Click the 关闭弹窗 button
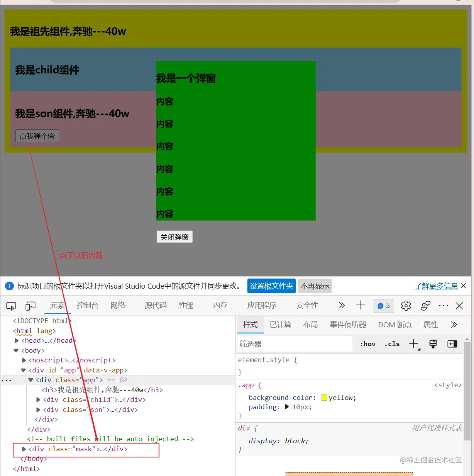This screenshot has height=476, width=474. point(174,237)
